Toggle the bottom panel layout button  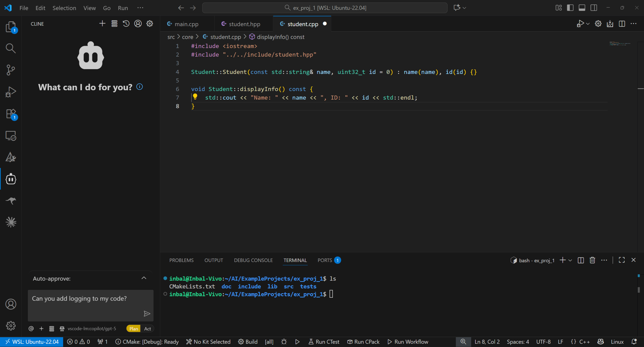[582, 8]
